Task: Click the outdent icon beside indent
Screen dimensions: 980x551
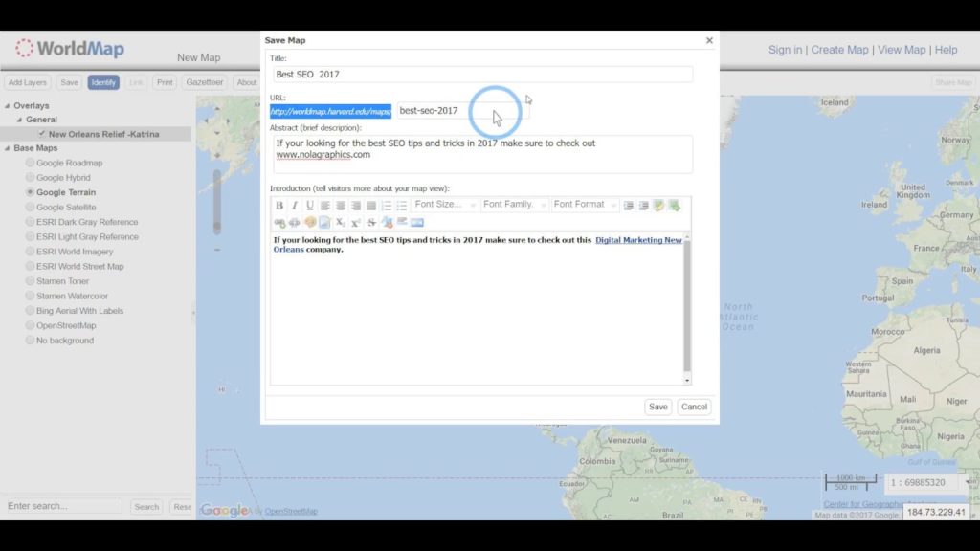Action: tap(644, 205)
